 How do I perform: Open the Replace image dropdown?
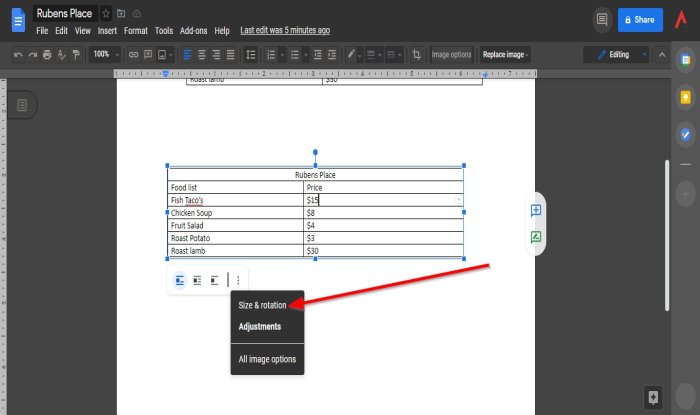click(504, 54)
